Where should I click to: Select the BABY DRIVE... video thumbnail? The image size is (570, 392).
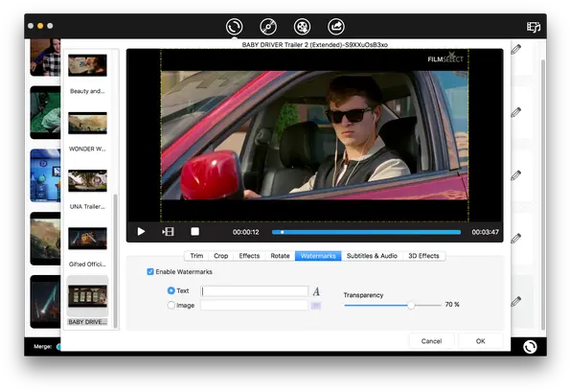coord(87,296)
